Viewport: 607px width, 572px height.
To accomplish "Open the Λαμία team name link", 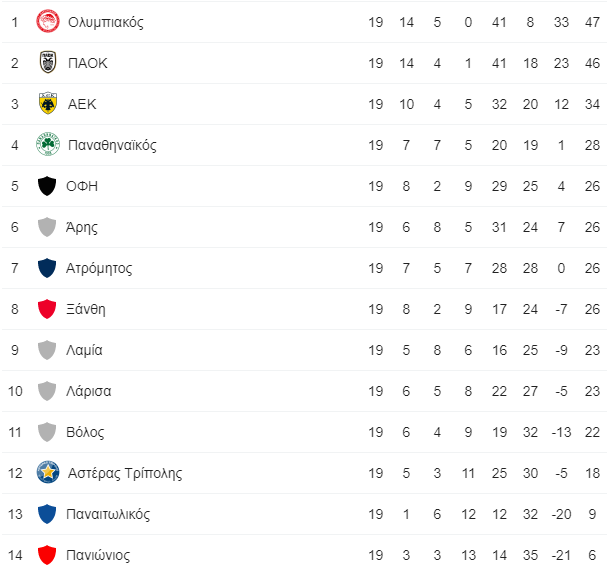I will [84, 350].
